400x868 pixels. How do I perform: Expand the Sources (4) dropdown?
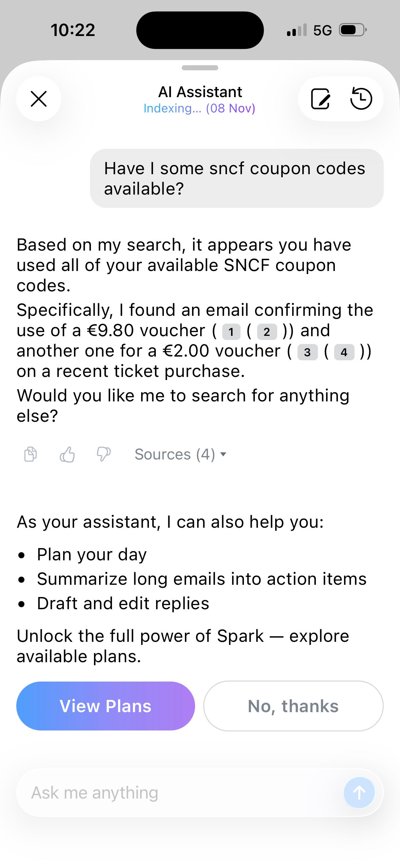(x=180, y=454)
